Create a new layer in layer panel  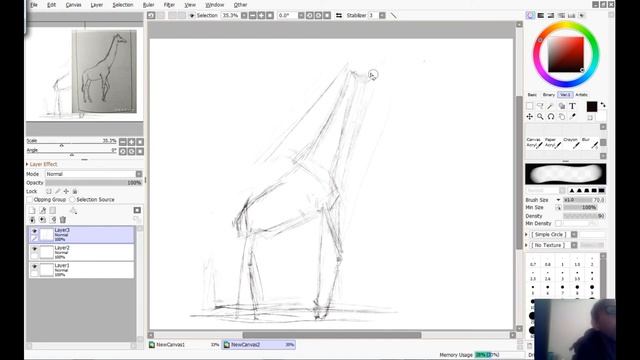pyautogui.click(x=32, y=211)
